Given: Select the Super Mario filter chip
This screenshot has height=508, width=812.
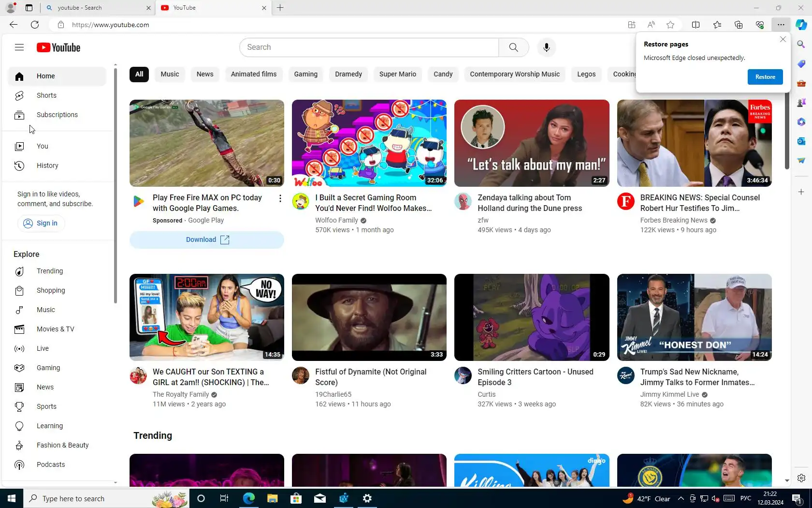Looking at the screenshot, I should (x=398, y=74).
